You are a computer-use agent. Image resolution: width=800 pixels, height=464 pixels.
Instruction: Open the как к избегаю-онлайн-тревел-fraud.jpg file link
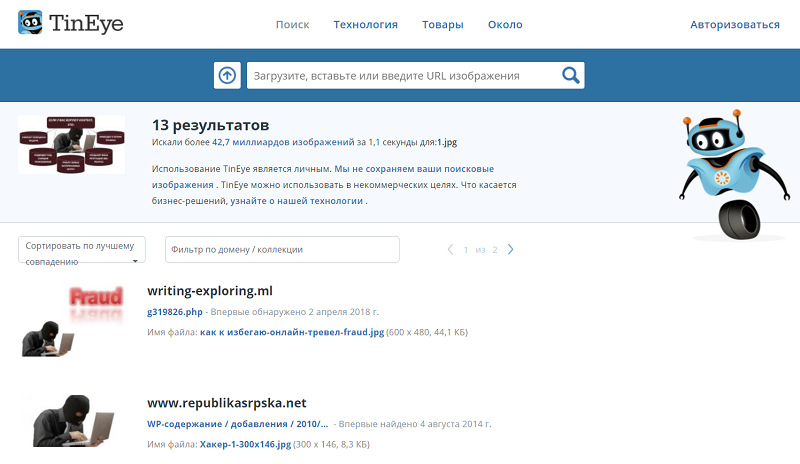pyautogui.click(x=292, y=332)
